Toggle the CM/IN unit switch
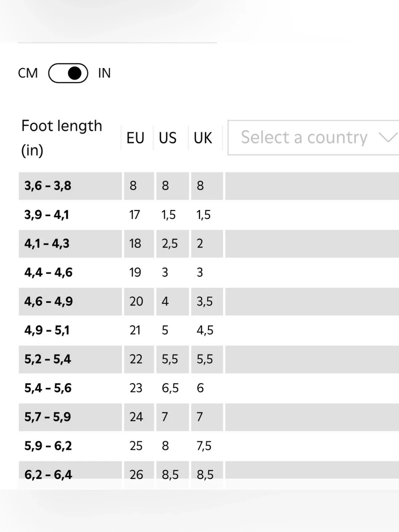This screenshot has height=532, width=399. pos(68,73)
